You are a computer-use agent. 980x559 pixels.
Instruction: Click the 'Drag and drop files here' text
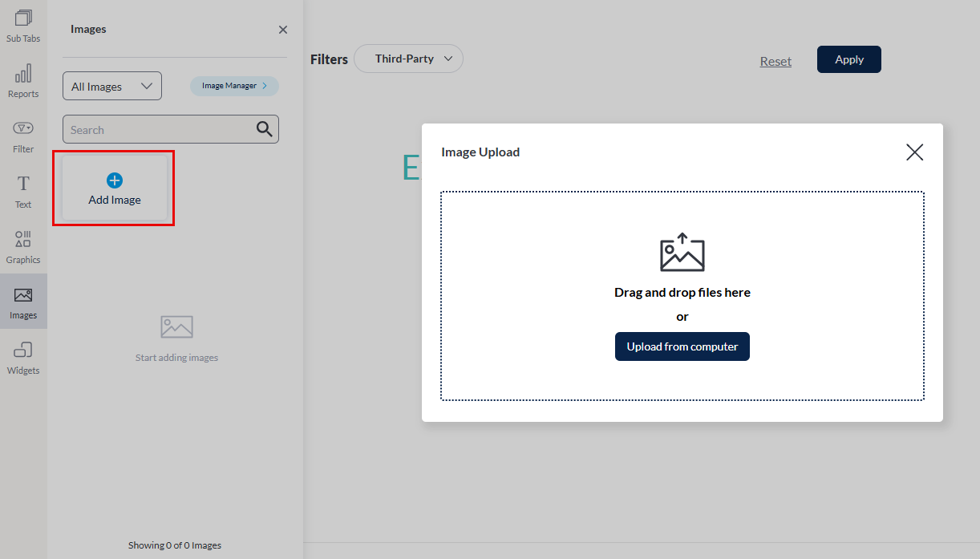[x=682, y=293]
